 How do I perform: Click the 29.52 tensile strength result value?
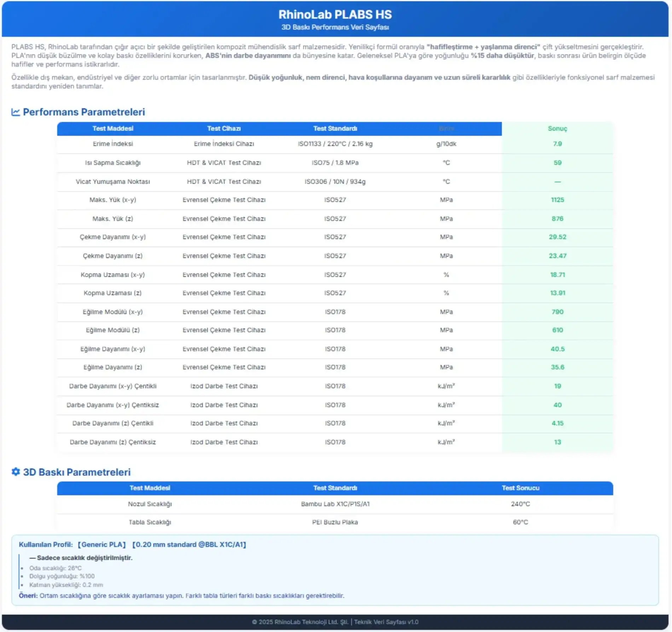(557, 237)
